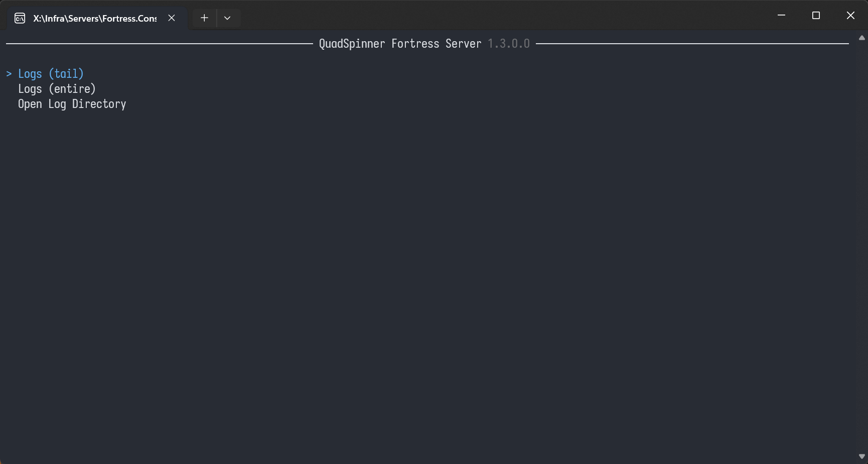The image size is (868, 464).
Task: Expand the new tab profiles dropdown
Action: coord(227,18)
